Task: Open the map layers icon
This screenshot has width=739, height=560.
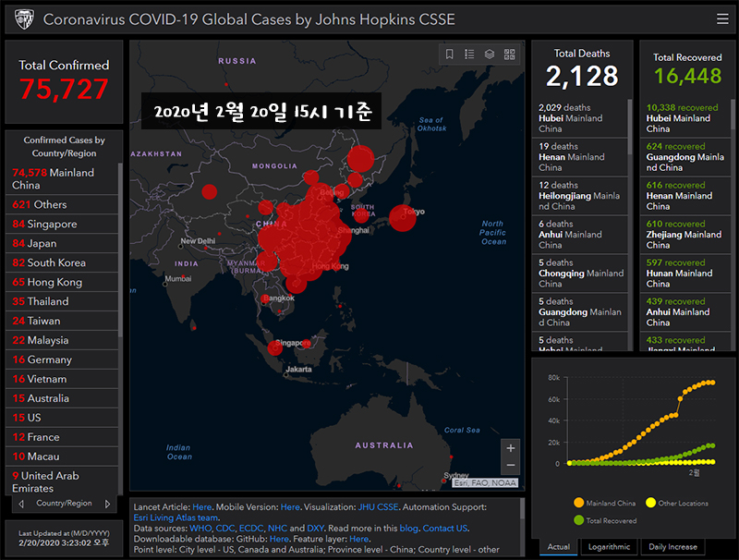Action: pyautogui.click(x=490, y=55)
